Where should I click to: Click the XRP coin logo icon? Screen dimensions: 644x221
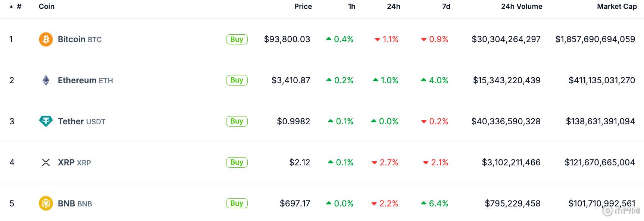pos(46,162)
